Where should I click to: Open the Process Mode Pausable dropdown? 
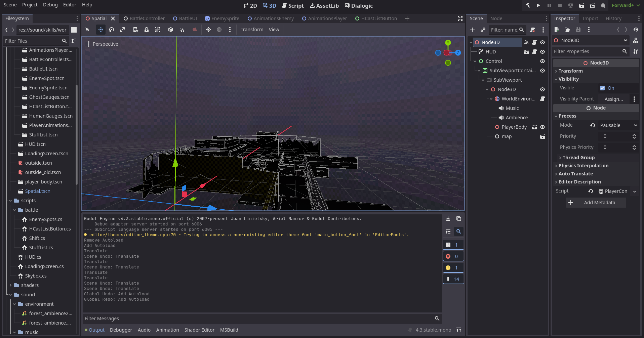click(x=618, y=125)
